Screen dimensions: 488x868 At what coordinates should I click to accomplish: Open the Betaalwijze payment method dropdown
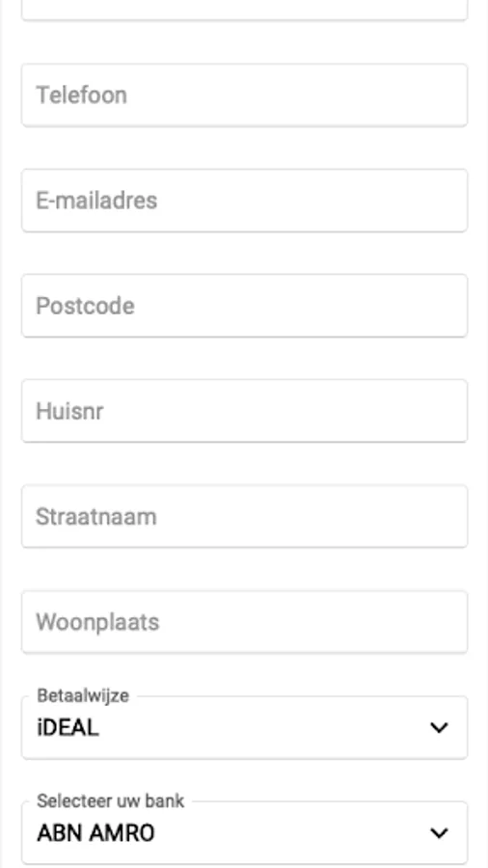pos(245,727)
